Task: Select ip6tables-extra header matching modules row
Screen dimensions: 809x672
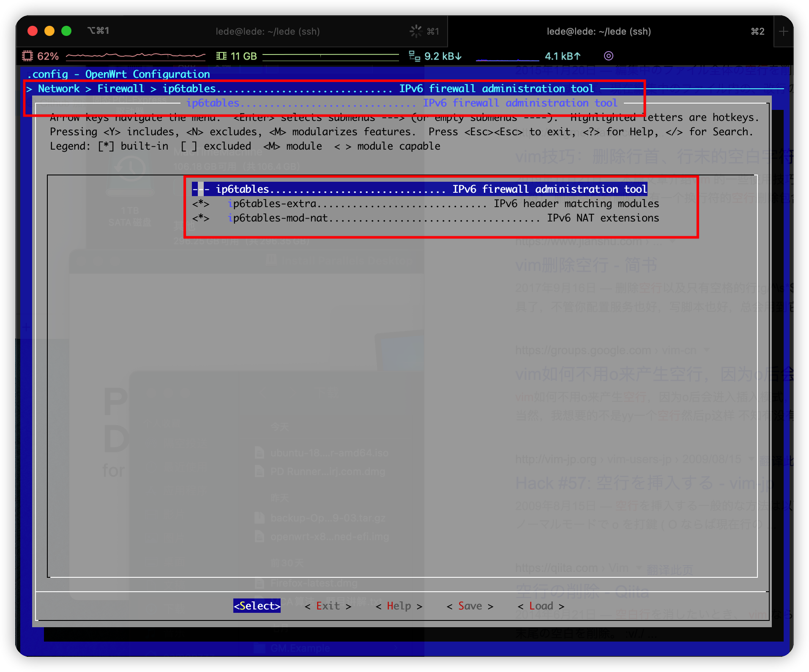Action: (x=425, y=204)
